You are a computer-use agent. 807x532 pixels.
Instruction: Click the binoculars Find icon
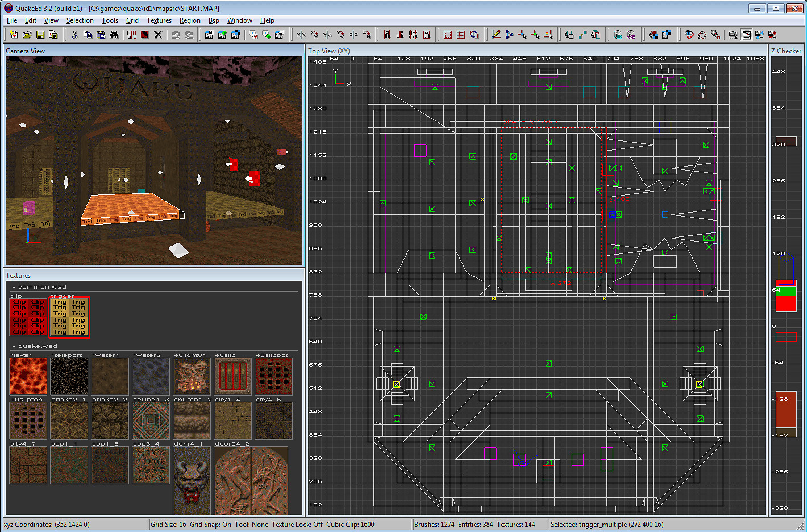pyautogui.click(x=114, y=35)
